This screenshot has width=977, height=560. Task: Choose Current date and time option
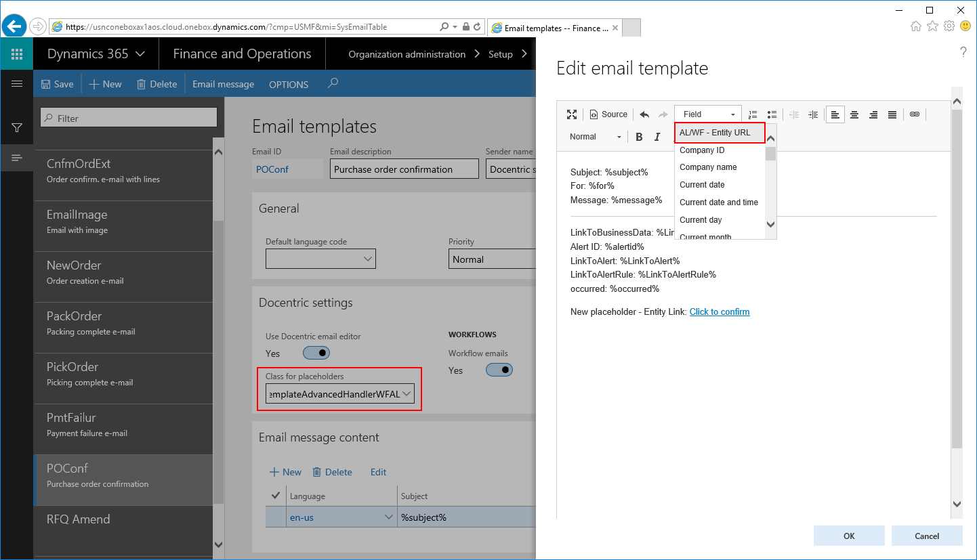pos(719,202)
